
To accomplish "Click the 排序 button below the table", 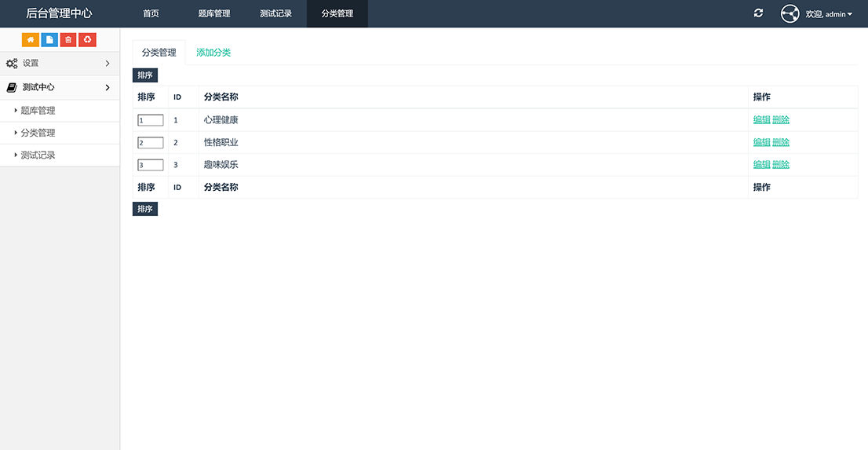I will point(145,209).
